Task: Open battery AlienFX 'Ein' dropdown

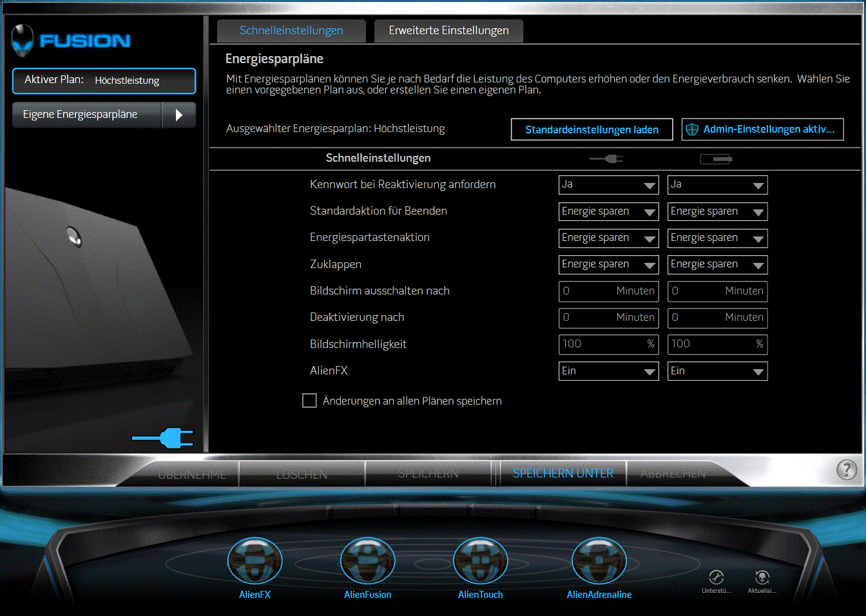Action: 718,371
